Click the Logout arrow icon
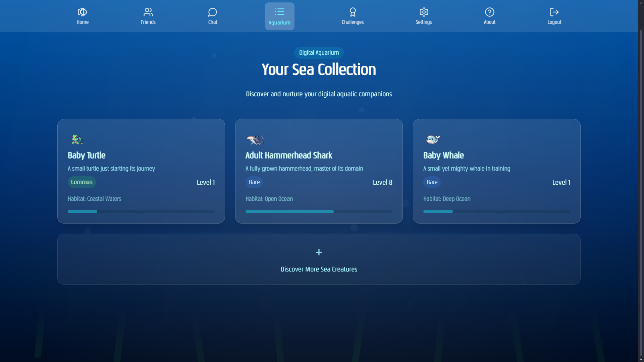This screenshot has width=644, height=362. pyautogui.click(x=554, y=12)
